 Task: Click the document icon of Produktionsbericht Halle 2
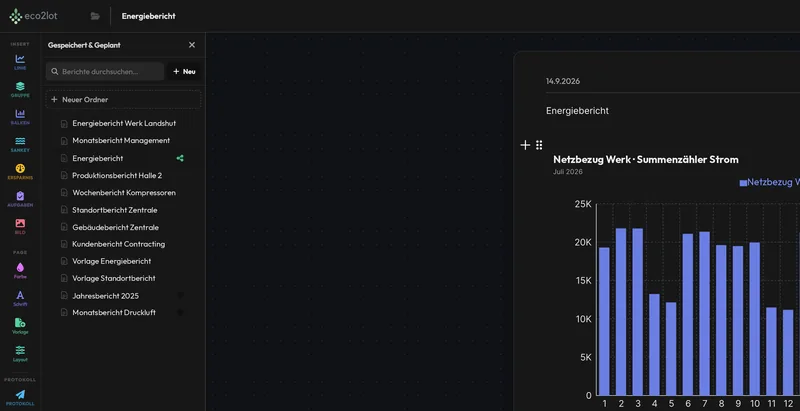64,175
